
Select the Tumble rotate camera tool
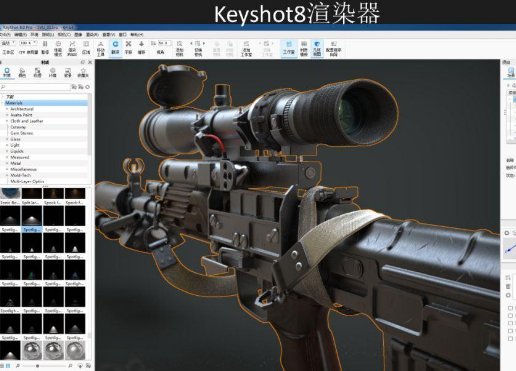coord(115,48)
